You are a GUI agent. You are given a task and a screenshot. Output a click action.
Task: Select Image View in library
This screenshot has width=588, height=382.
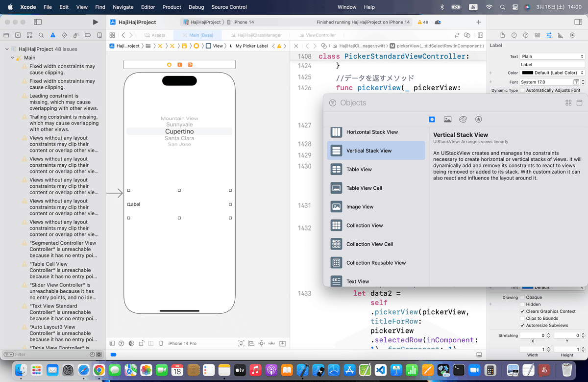tap(376, 206)
